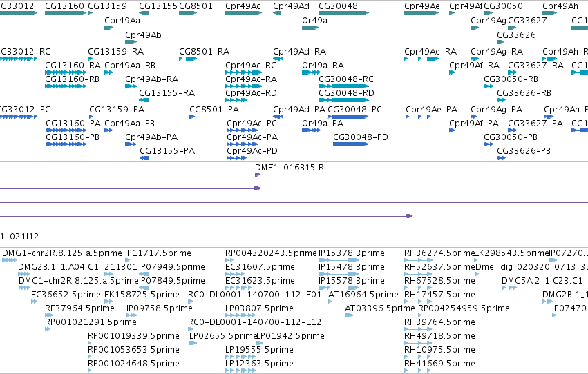This screenshot has height=374, width=588.
Task: Select the CG13155-RA transcript label
Action: tap(167, 93)
